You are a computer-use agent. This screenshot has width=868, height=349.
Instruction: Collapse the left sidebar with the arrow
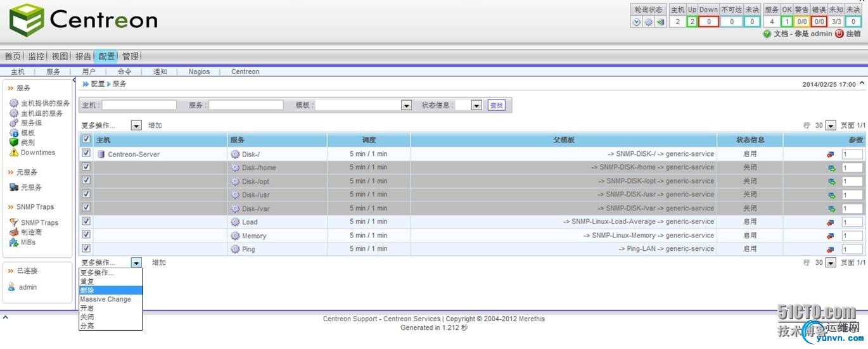pyautogui.click(x=73, y=81)
